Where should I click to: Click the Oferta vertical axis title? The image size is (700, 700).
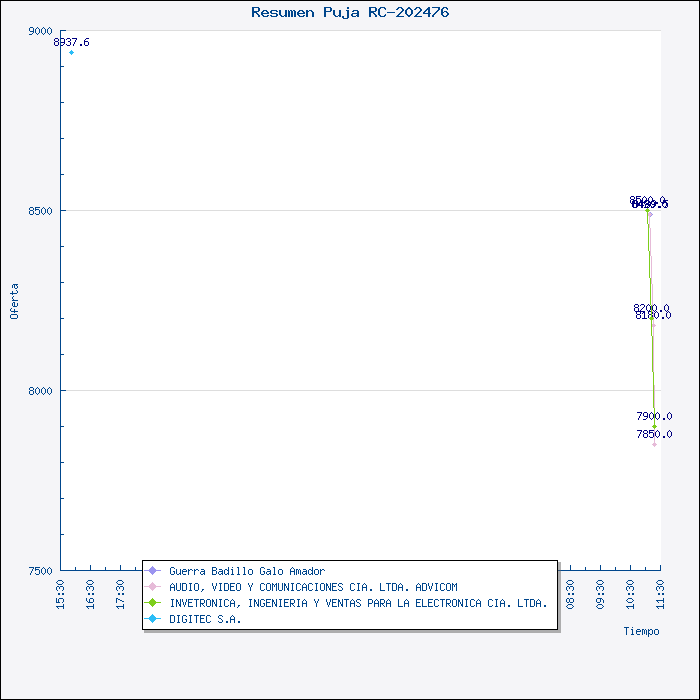[14, 300]
